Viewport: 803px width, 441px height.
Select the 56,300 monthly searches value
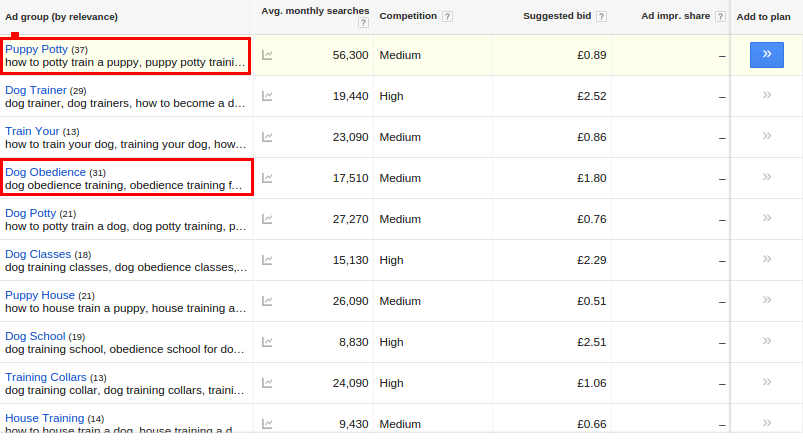click(x=350, y=55)
